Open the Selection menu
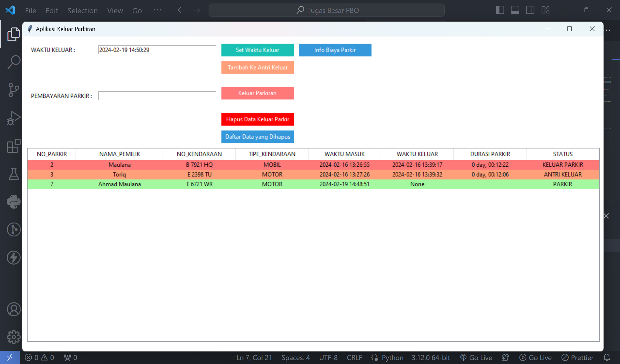The height and width of the screenshot is (364, 620). [x=82, y=11]
